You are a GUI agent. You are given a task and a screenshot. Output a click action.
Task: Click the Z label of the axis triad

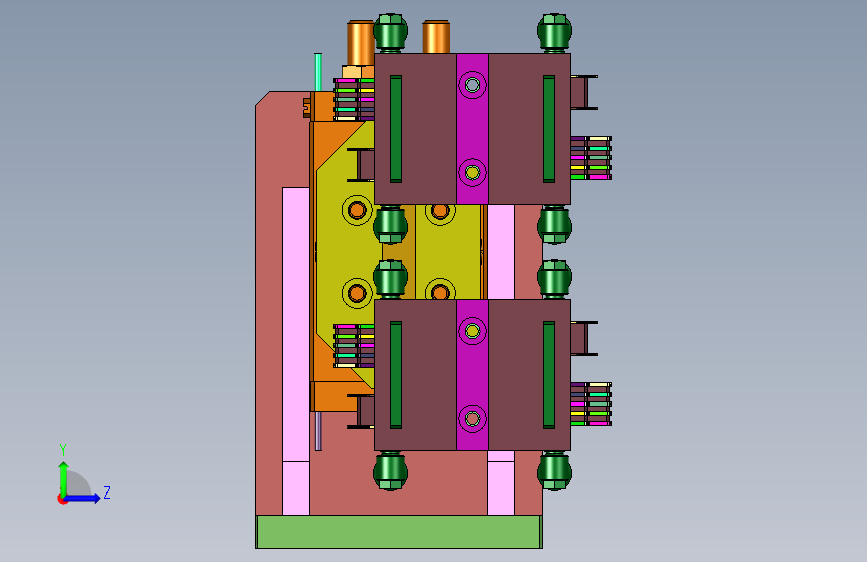point(107,492)
